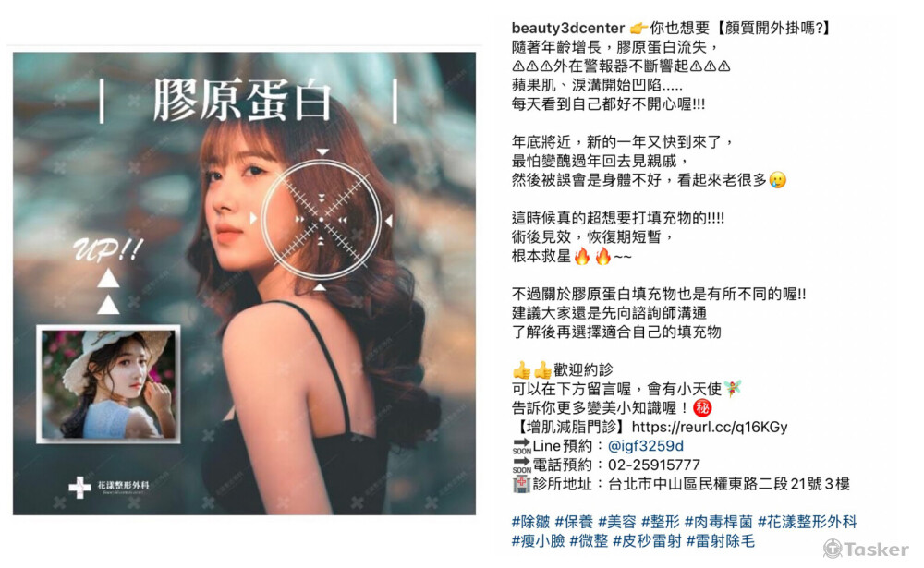The width and height of the screenshot is (924, 568).
Task: Open the #雷射除毛 hashtag
Action: [x=720, y=541]
